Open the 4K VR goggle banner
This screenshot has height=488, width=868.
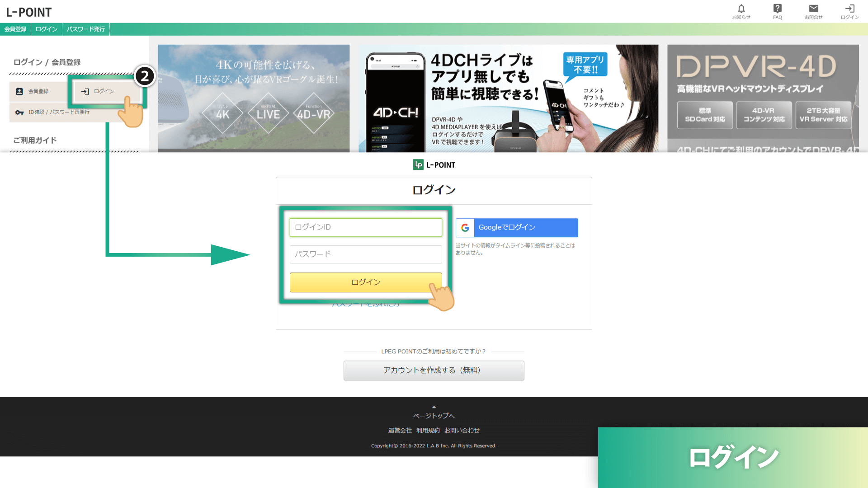click(x=254, y=98)
